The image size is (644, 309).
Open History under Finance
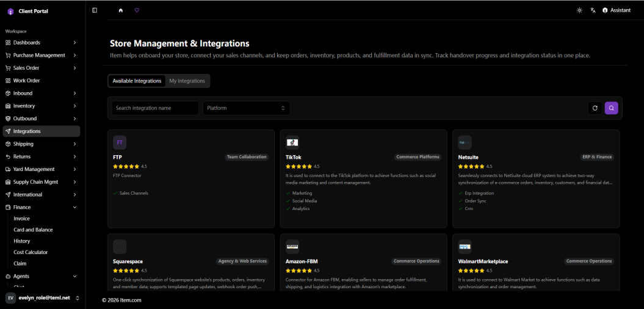point(21,241)
